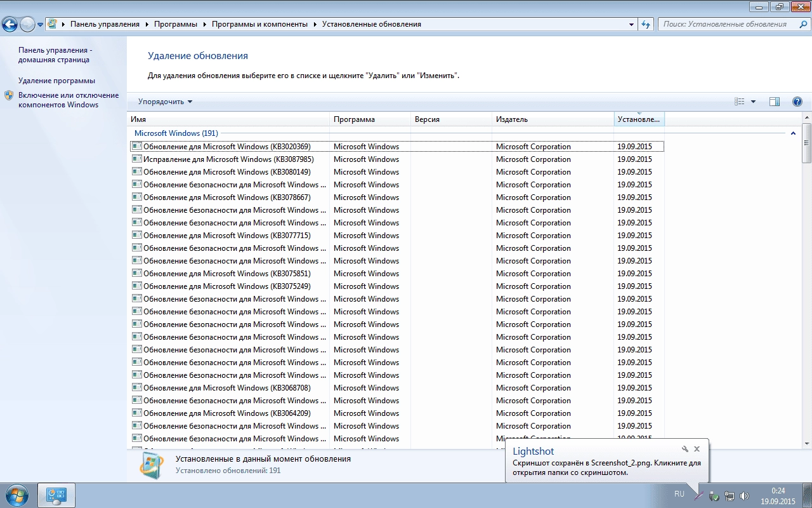Open Lightshot notification settings wrench icon
This screenshot has width=812, height=508.
(685, 449)
